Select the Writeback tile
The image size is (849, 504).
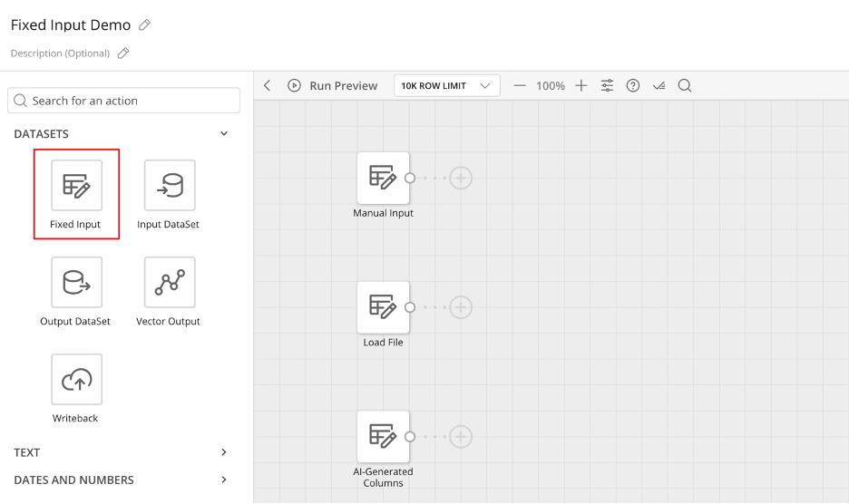tap(76, 379)
